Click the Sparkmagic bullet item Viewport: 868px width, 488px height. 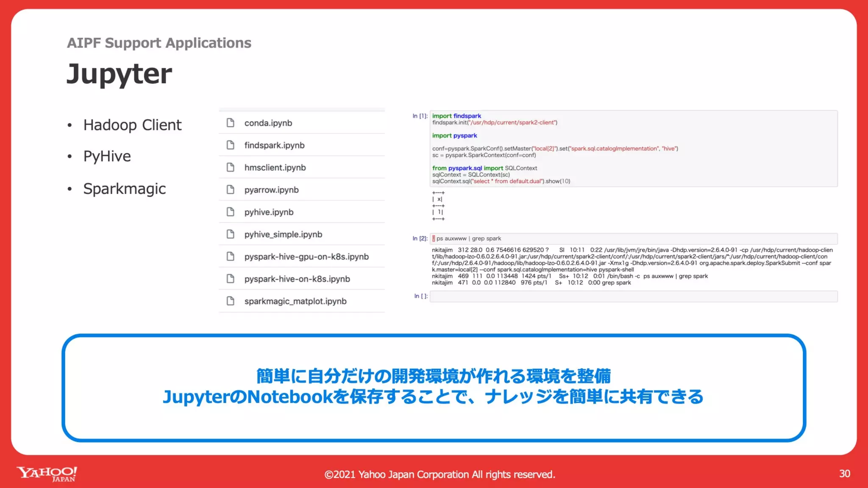[x=124, y=189]
